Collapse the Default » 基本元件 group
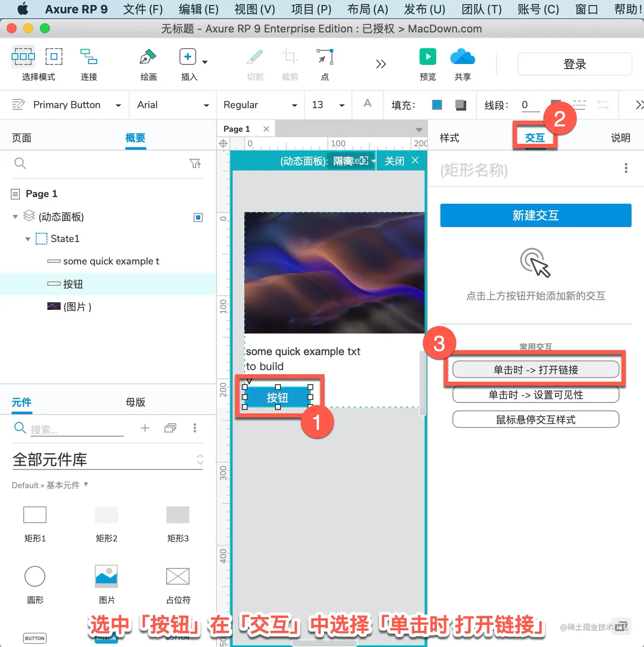This screenshot has width=644, height=647. tap(86, 484)
